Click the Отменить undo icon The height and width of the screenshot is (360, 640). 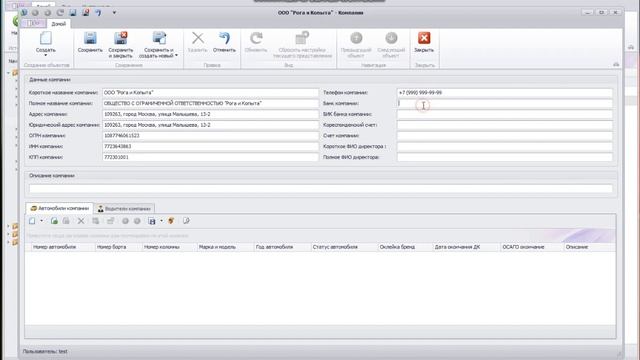(x=224, y=38)
